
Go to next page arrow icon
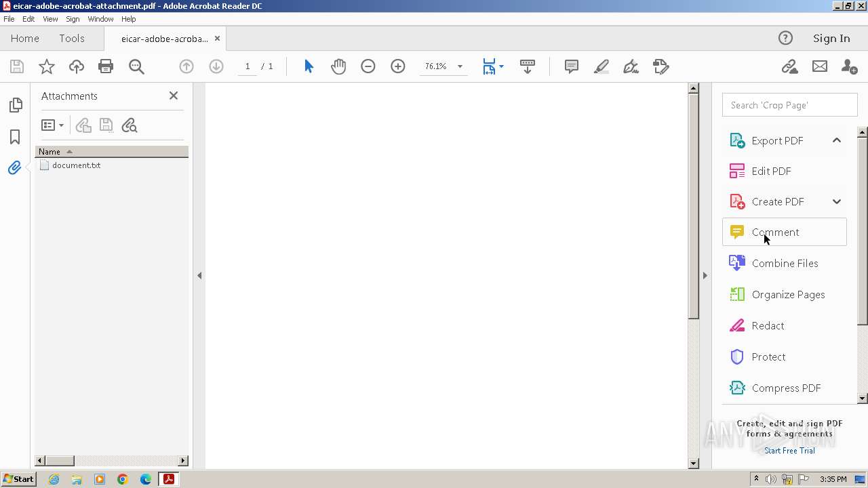pos(216,66)
